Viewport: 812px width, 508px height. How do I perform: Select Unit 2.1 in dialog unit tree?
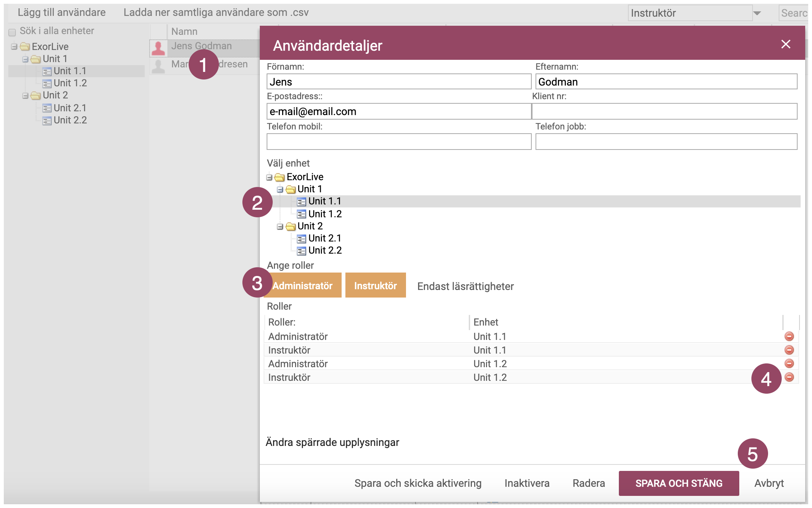(325, 238)
